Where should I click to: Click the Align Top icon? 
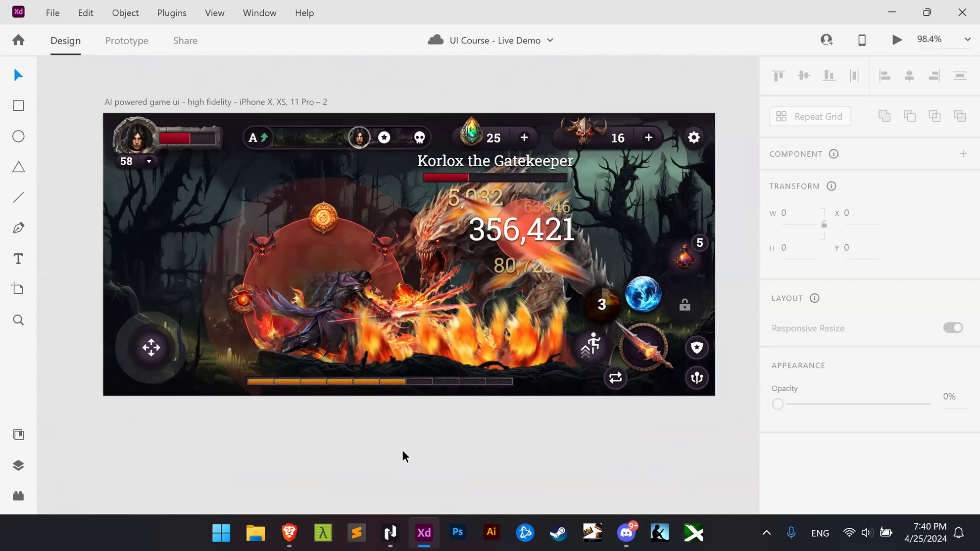[779, 76]
